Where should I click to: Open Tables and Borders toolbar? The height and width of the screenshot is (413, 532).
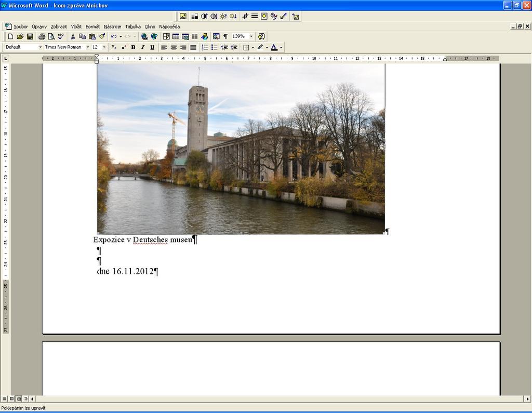click(166, 36)
